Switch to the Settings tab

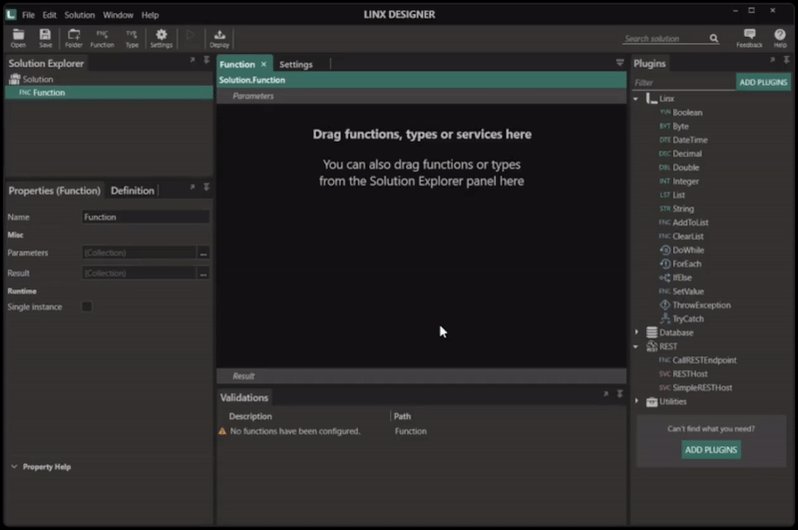(x=296, y=65)
